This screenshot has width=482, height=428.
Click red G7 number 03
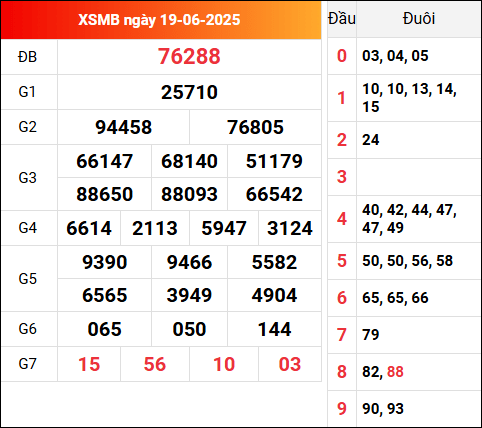tap(290, 364)
